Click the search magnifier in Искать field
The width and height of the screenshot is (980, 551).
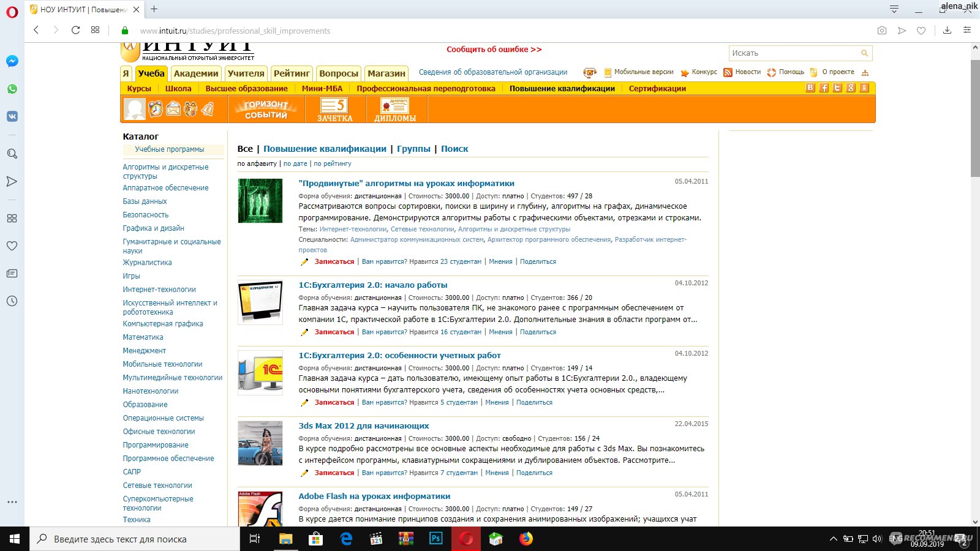tap(864, 53)
